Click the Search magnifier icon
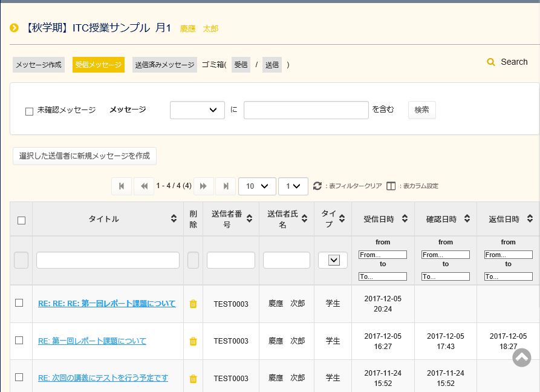The image size is (540, 392). 492,62
